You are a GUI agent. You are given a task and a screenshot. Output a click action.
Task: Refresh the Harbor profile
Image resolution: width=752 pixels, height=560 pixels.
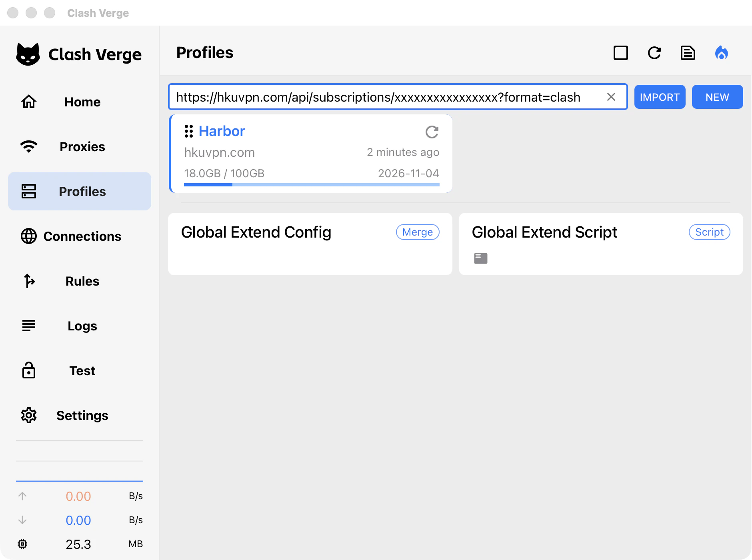pos(432,132)
